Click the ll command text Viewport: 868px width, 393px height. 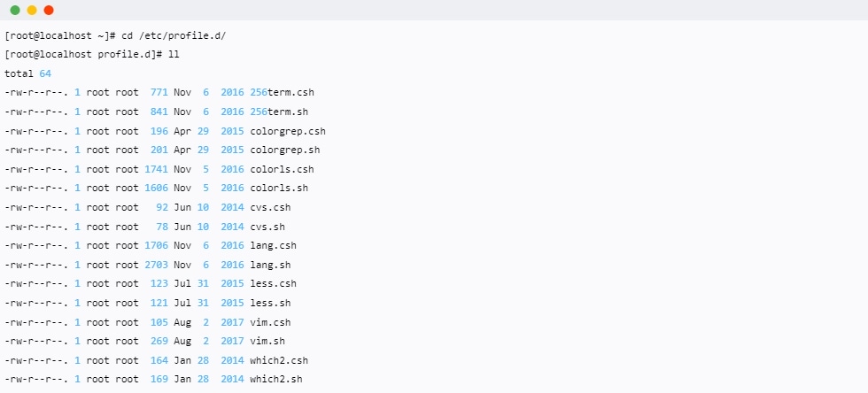point(174,55)
